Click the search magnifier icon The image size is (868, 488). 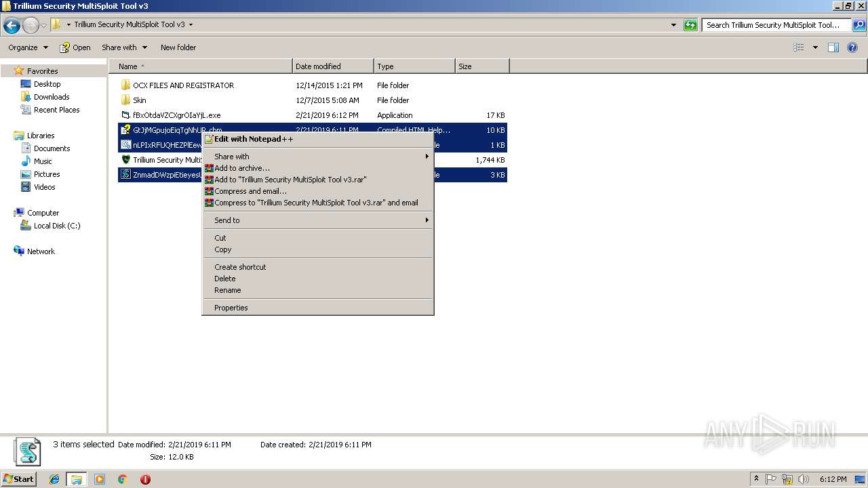point(859,25)
